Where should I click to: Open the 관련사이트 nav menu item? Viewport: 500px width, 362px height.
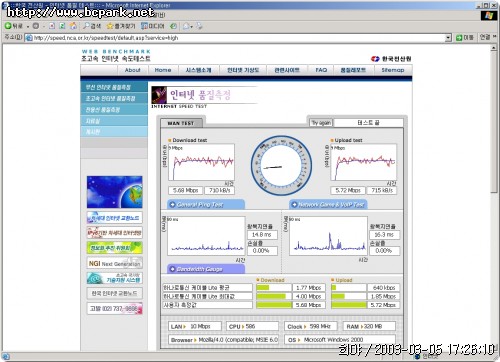click(x=287, y=70)
